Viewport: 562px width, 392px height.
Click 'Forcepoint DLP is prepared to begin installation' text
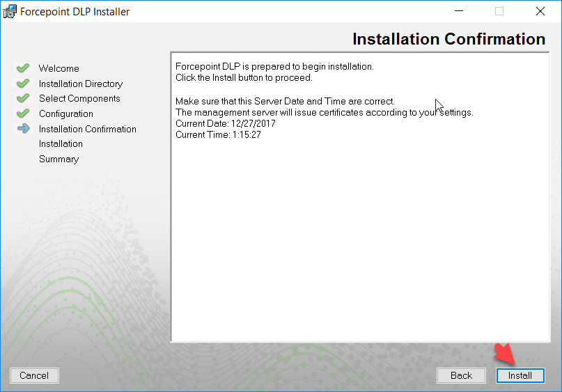tap(274, 67)
